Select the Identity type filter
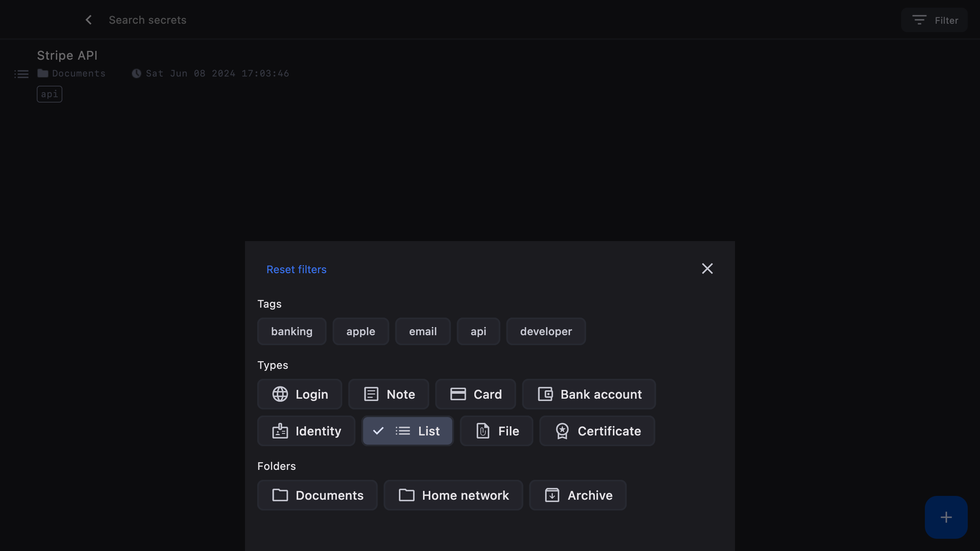This screenshot has height=551, width=980. point(306,431)
